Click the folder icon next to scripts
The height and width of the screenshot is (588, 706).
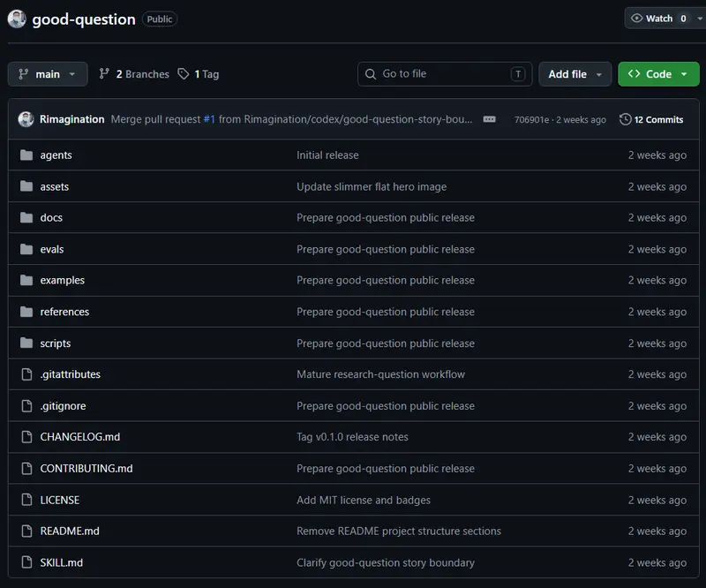[26, 343]
